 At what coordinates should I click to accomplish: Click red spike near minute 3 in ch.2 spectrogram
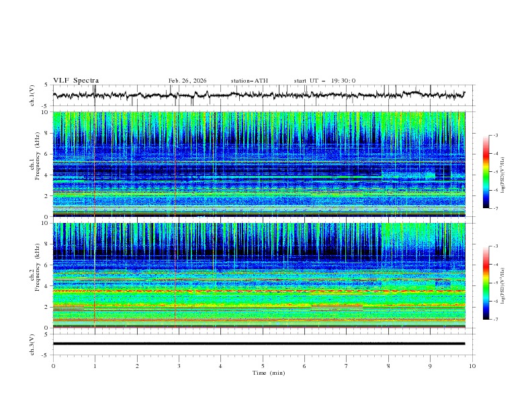point(175,275)
